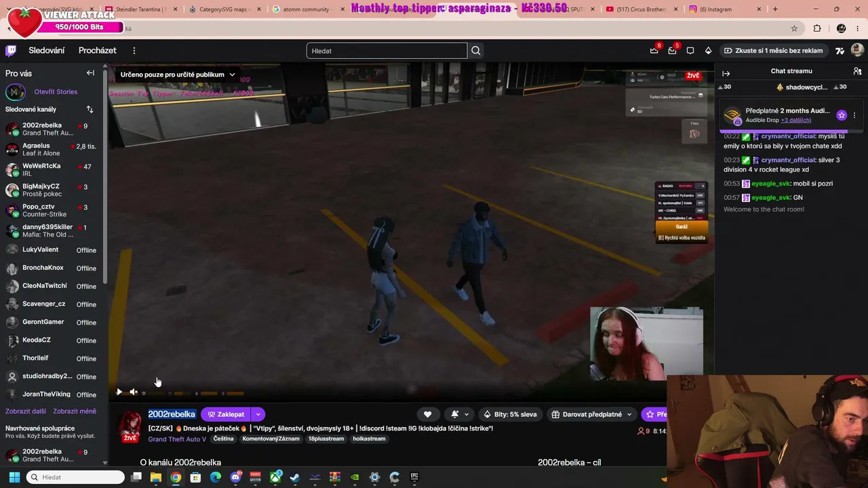Click the holkastream tag
Screen dimensions: 868x488
point(369,439)
